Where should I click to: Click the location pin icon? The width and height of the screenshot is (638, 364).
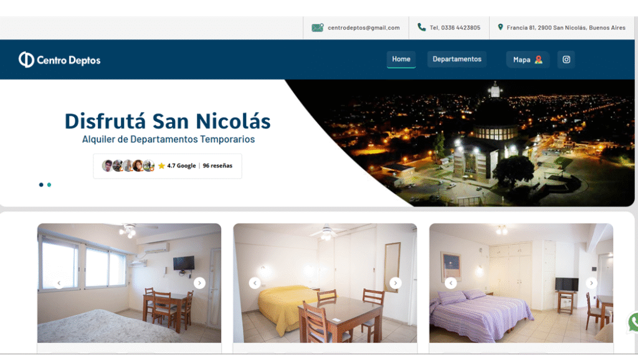click(500, 27)
